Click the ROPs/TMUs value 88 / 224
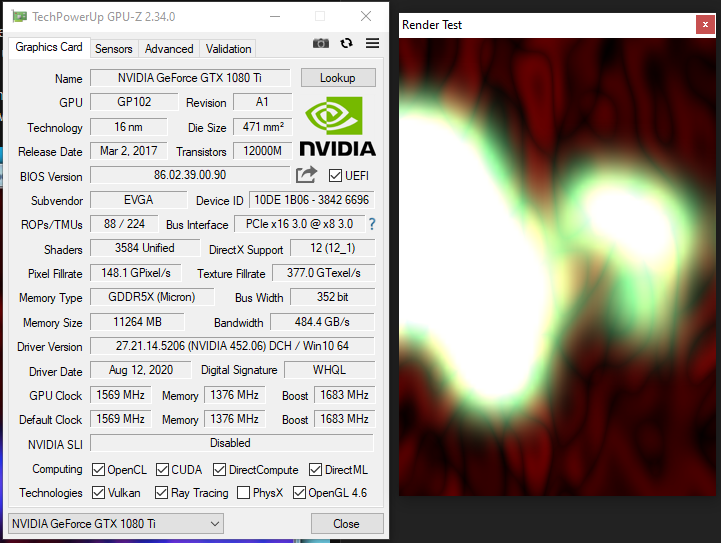The image size is (721, 543). [x=124, y=224]
